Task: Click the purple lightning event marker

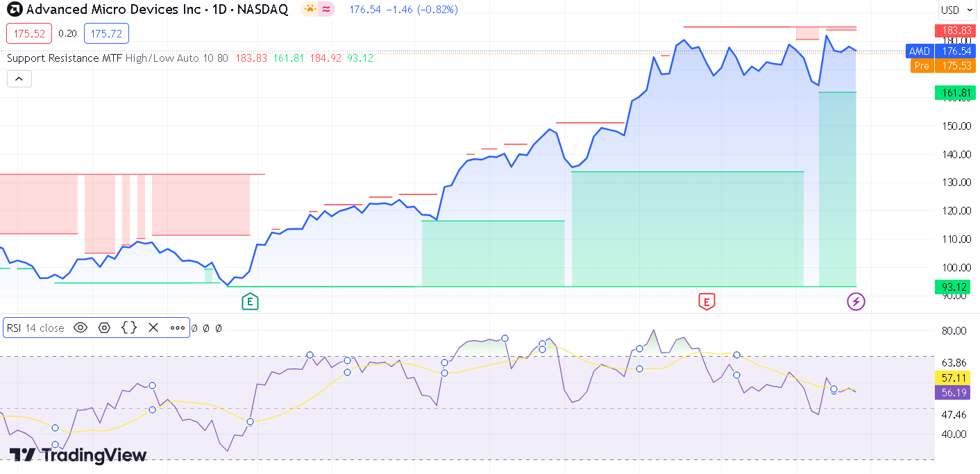Action: coord(856,301)
